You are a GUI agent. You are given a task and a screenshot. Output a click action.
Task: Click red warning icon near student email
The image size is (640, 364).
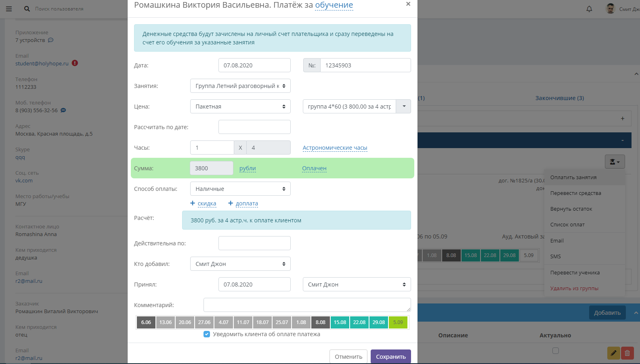(x=75, y=63)
